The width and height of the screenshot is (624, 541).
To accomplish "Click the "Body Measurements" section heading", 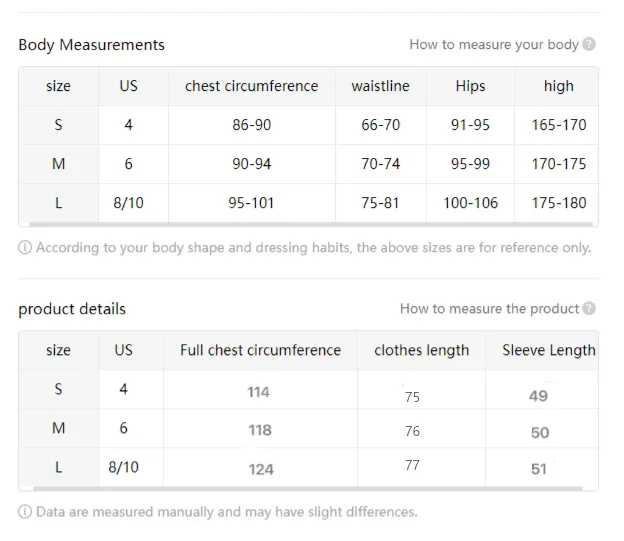I will tap(91, 44).
